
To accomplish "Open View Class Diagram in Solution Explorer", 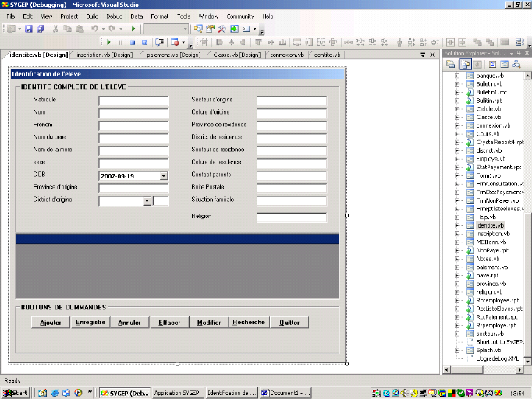I will click(x=516, y=64).
